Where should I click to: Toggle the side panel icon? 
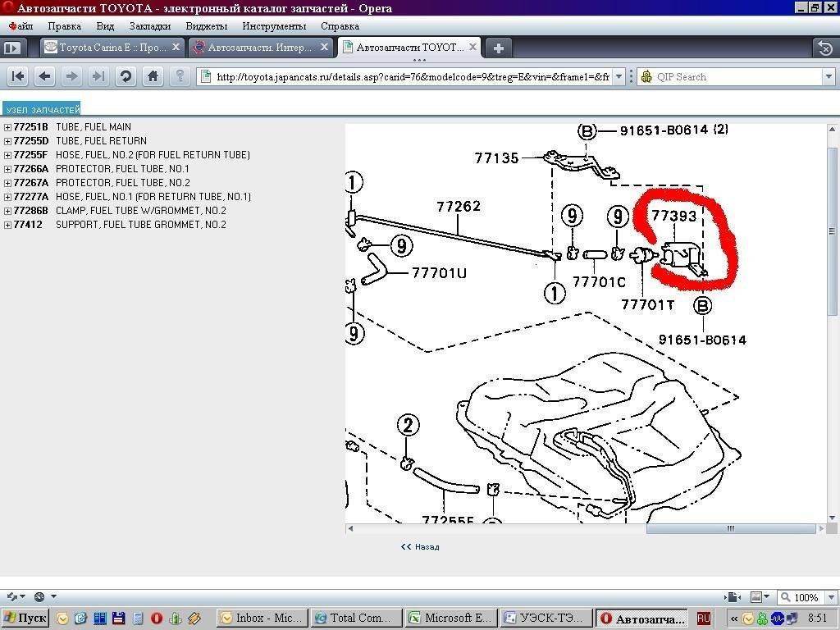click(11, 48)
